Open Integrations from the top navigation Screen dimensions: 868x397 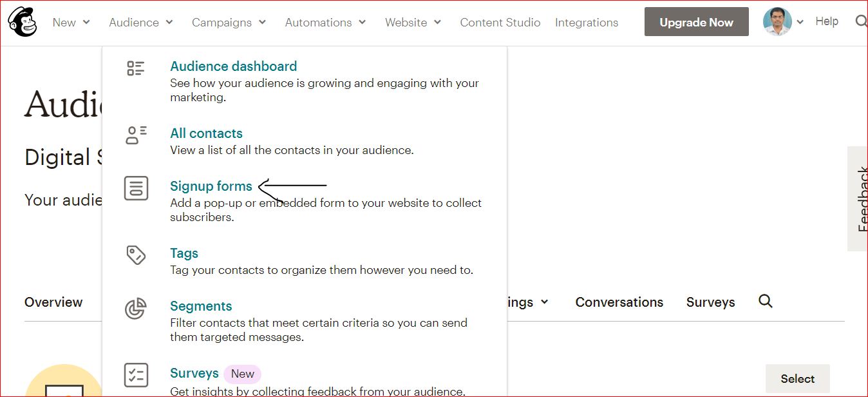click(x=587, y=23)
